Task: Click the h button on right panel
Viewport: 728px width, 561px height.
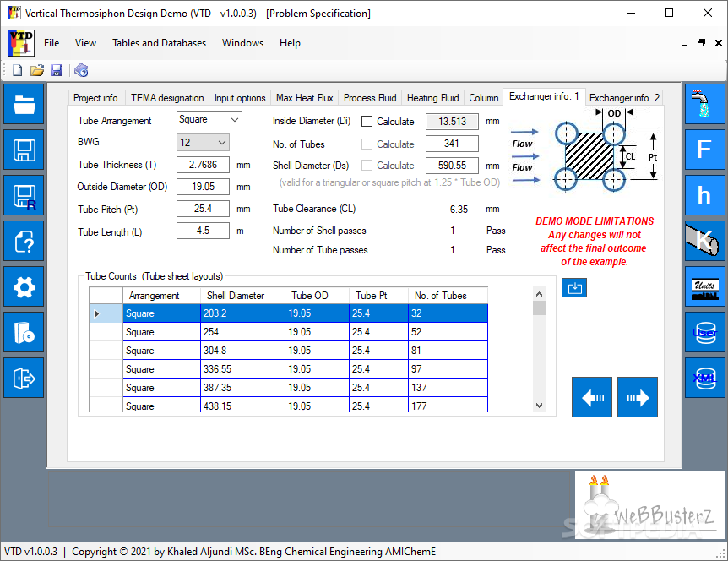Action: click(x=705, y=195)
